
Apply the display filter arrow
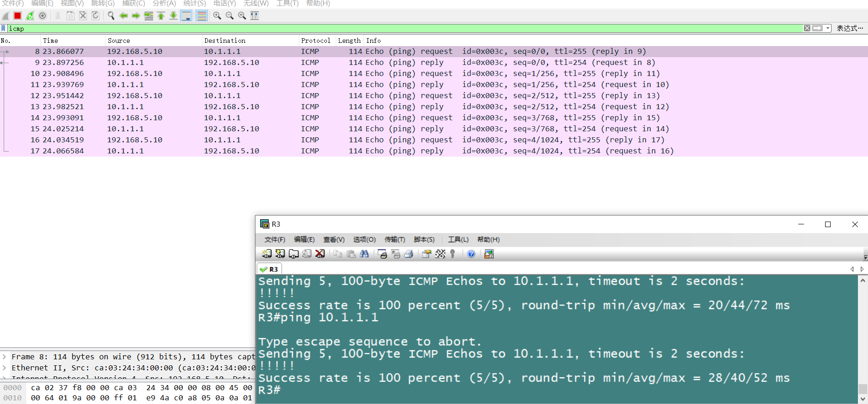[x=817, y=28]
